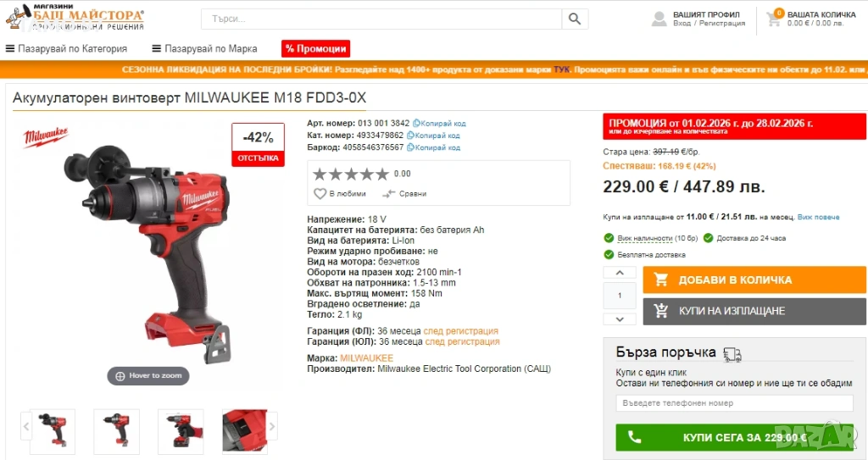868x460 pixels.
Task: Click the Купи на изплащане button
Action: click(x=754, y=311)
